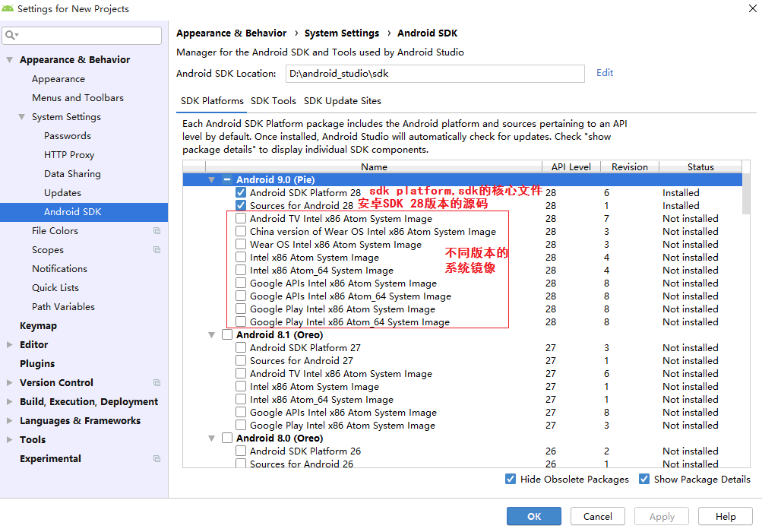The height and width of the screenshot is (532, 762).
Task: Open the Plugins settings page
Action: coord(37,363)
